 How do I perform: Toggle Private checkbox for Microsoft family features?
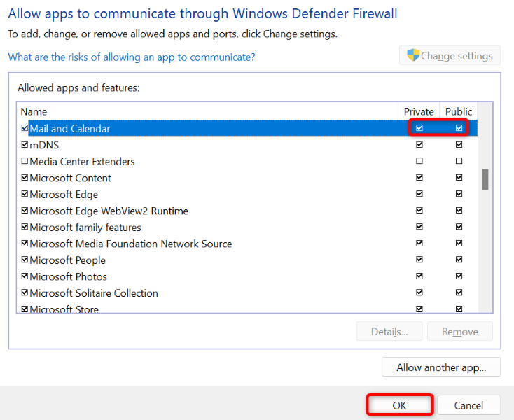coord(419,227)
